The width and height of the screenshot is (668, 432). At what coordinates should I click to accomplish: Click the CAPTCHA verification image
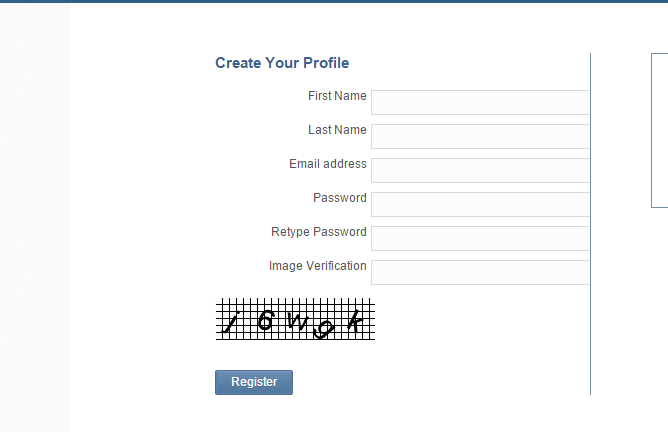(x=295, y=319)
